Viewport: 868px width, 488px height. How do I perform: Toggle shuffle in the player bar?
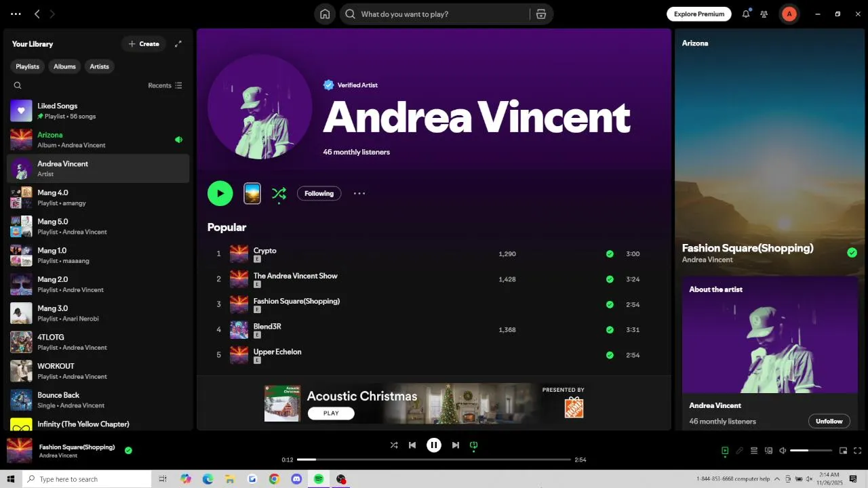pyautogui.click(x=394, y=445)
